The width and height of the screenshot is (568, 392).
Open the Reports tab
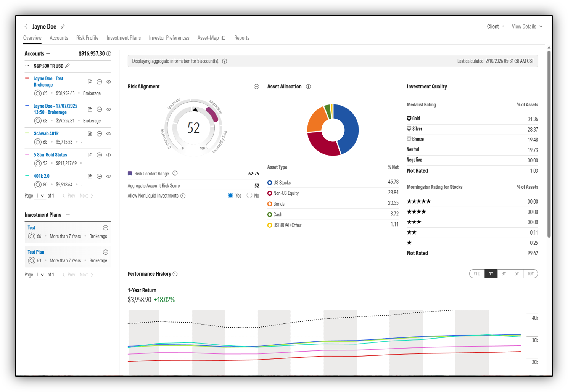tap(242, 38)
